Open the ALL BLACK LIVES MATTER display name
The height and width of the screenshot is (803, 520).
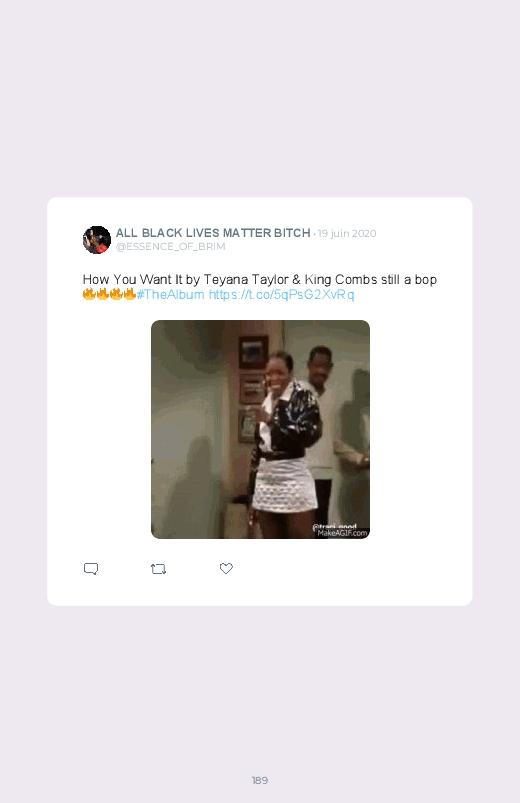(213, 233)
